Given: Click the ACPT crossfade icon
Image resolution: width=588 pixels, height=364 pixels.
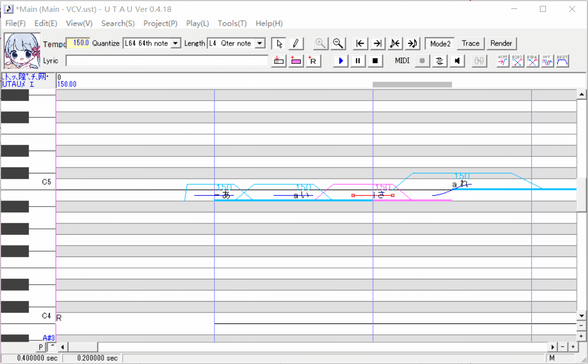Looking at the screenshot, I should click(503, 61).
